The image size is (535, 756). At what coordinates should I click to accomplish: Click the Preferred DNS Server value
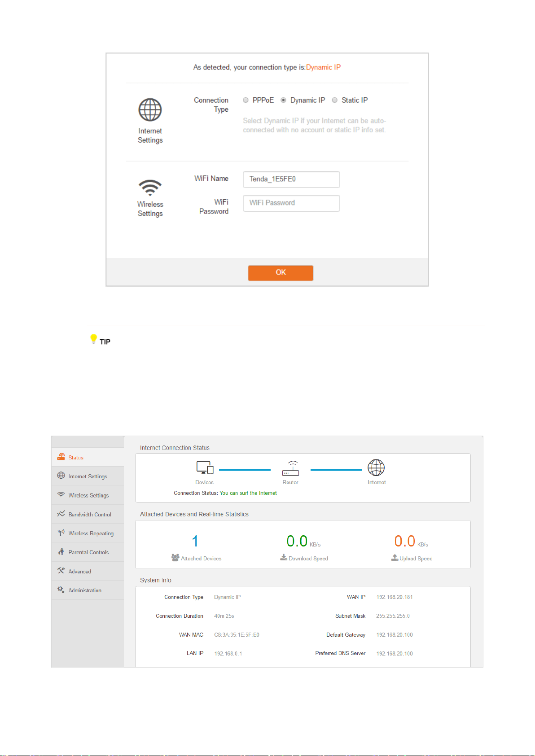click(395, 654)
